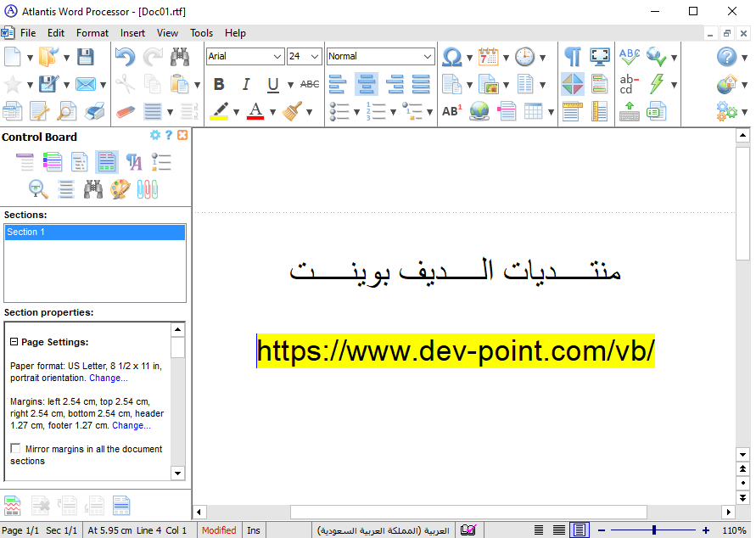Undo the last action
Viewport: 756px width, 538px height.
click(126, 57)
